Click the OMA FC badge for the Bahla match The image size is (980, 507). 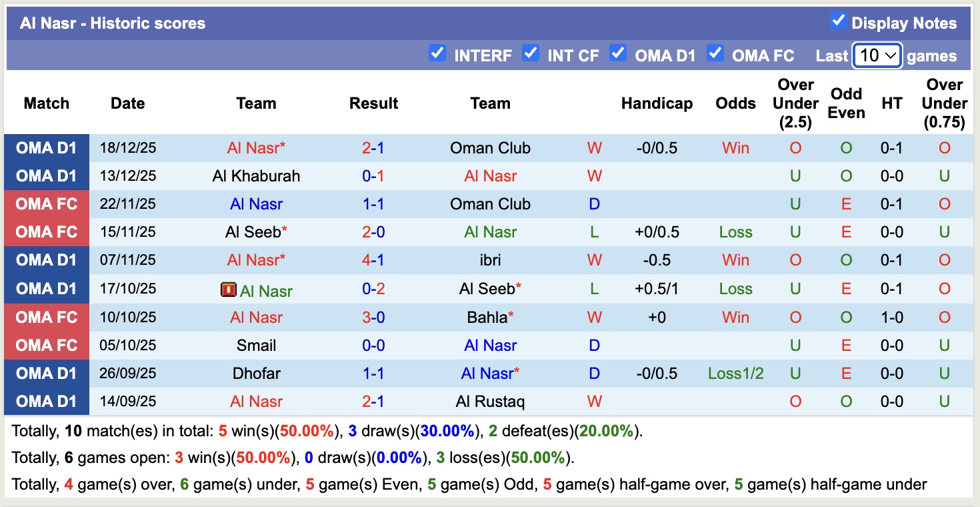pos(46,317)
